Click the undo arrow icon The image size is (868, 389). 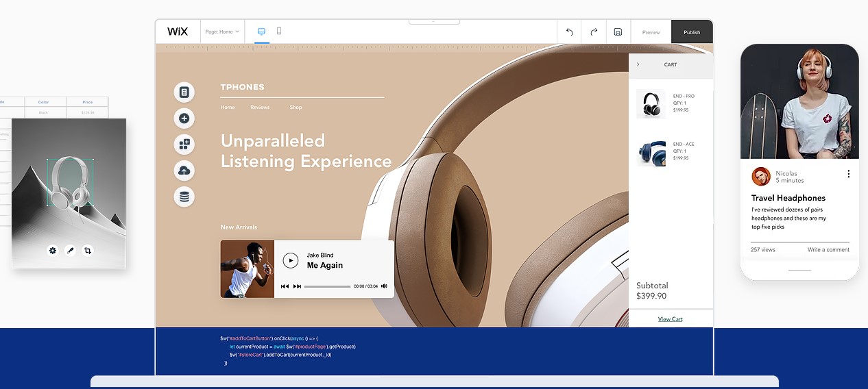tap(569, 32)
